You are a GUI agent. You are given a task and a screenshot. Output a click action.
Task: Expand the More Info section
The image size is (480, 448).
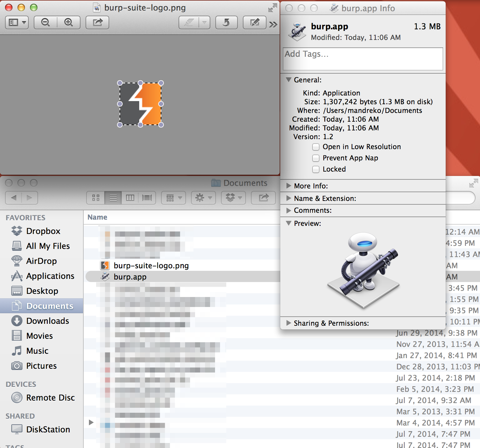(x=289, y=186)
